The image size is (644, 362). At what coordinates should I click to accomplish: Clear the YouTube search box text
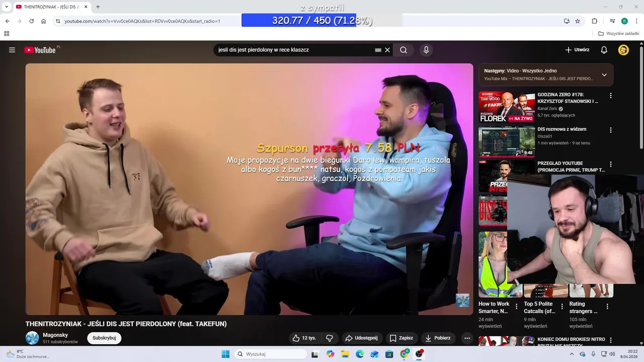(387, 50)
